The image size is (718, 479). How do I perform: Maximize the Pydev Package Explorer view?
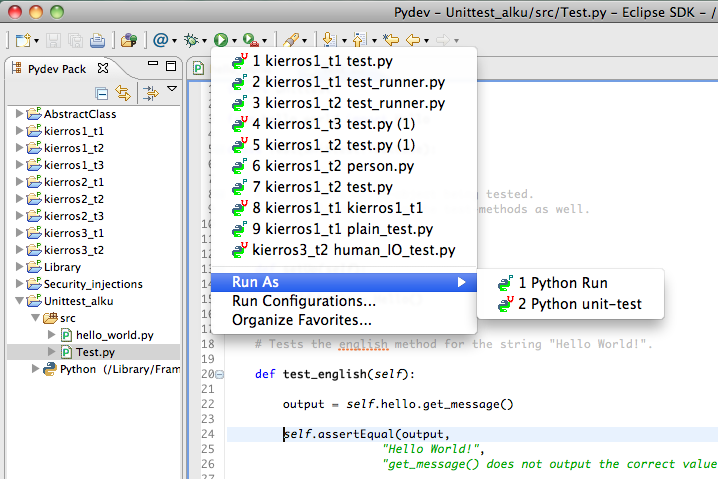(x=171, y=66)
